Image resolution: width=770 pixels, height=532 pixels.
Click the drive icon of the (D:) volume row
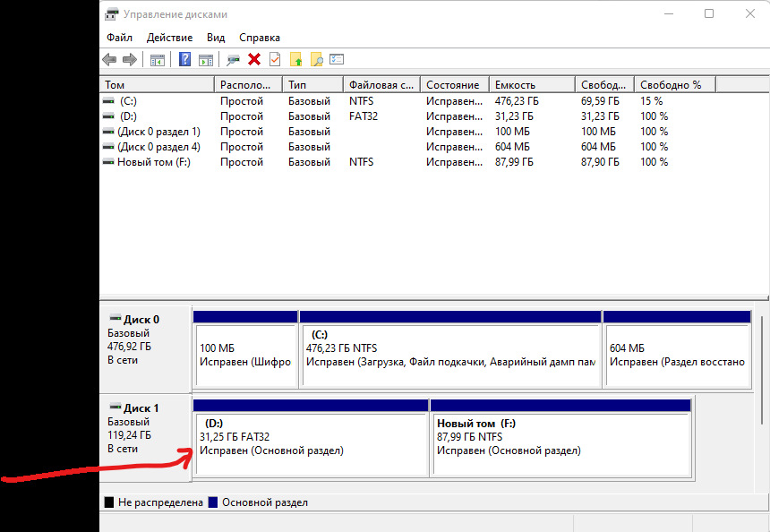(x=108, y=116)
